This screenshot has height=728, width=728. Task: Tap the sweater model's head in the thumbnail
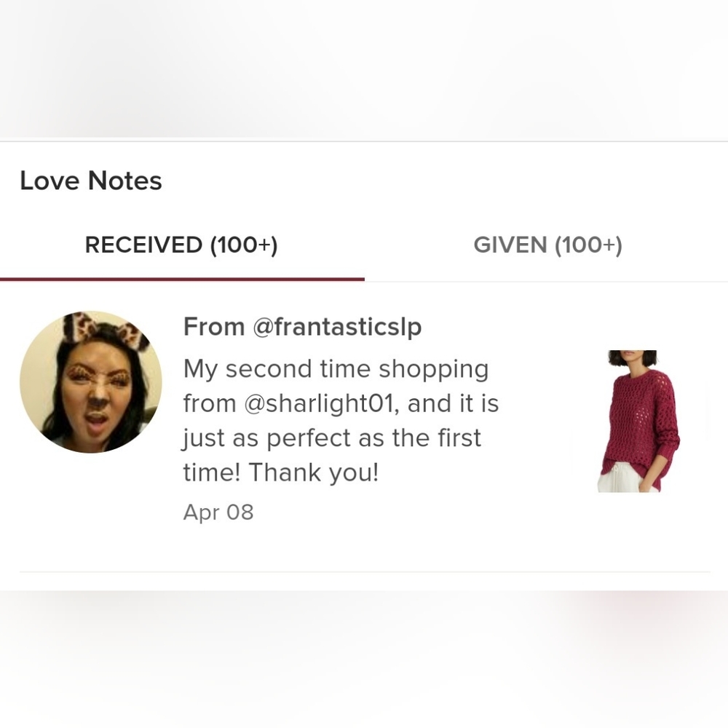633,360
